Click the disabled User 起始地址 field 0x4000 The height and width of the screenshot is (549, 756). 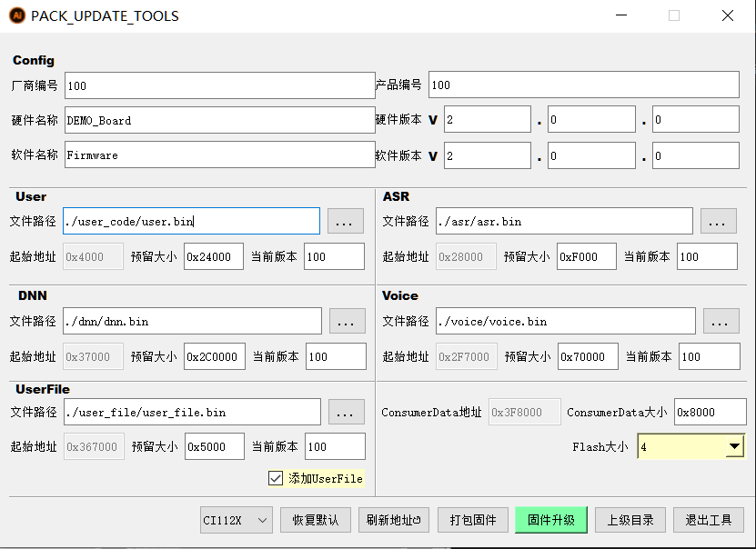93,256
